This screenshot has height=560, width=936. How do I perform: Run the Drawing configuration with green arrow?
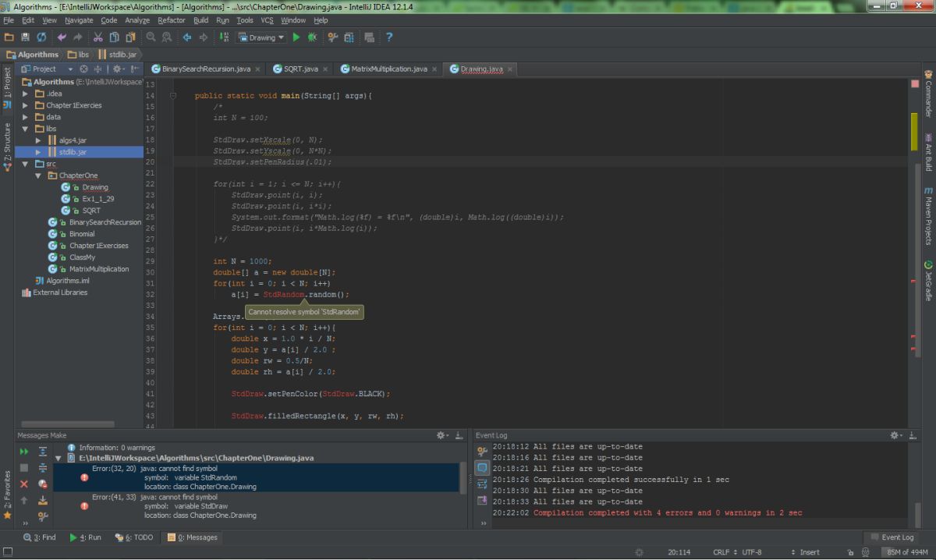tap(296, 37)
